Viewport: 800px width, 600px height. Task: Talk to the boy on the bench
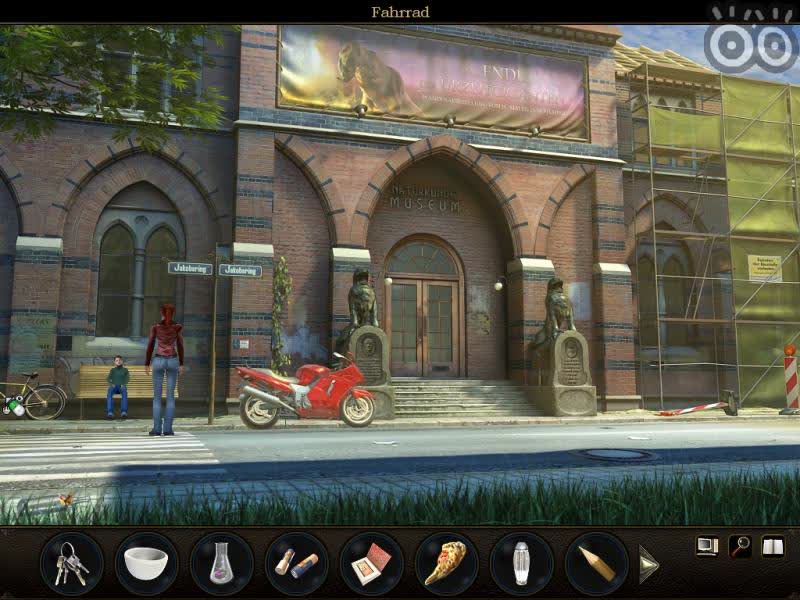(118, 385)
